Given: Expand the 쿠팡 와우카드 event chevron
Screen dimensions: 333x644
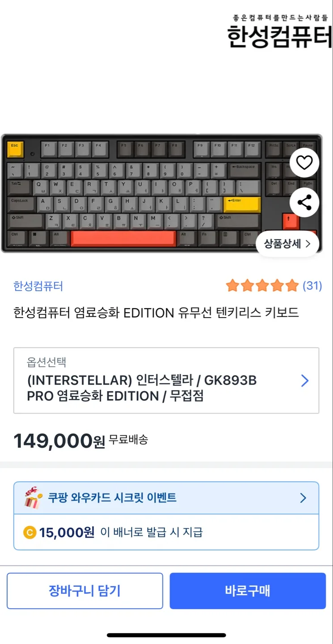Looking at the screenshot, I should pos(303,498).
